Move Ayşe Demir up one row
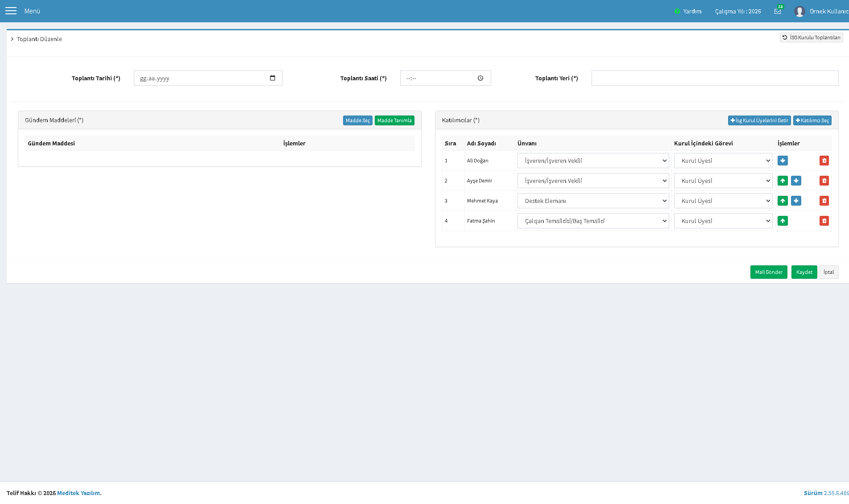 click(x=783, y=181)
